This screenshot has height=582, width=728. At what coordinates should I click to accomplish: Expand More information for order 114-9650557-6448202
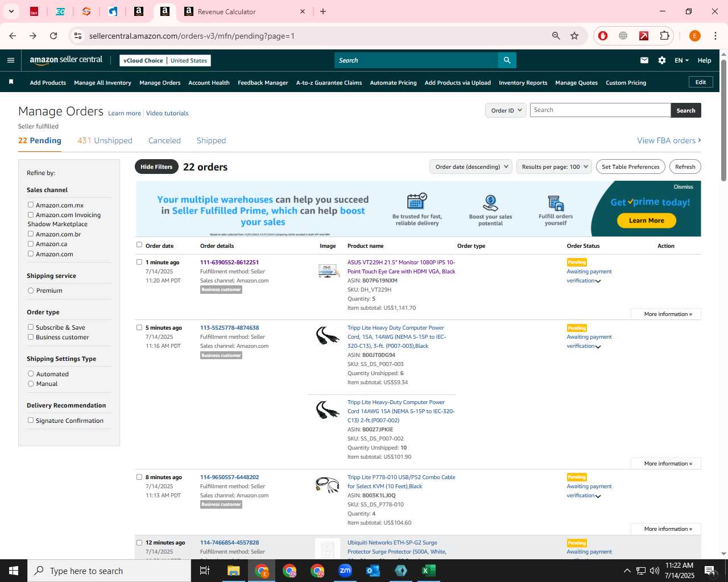click(666, 529)
